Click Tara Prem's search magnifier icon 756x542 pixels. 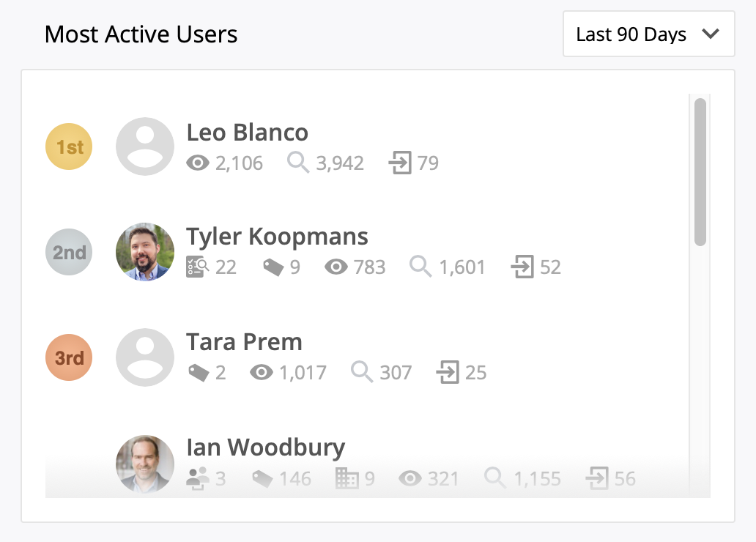pos(362,372)
